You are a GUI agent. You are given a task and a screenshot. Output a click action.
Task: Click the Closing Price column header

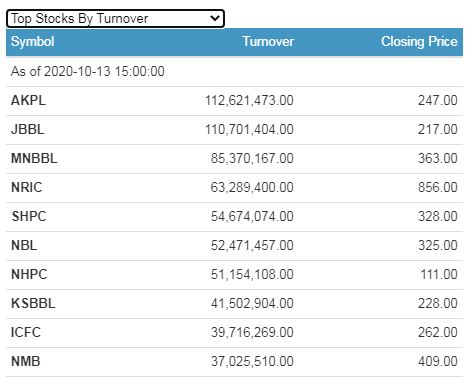coord(419,42)
